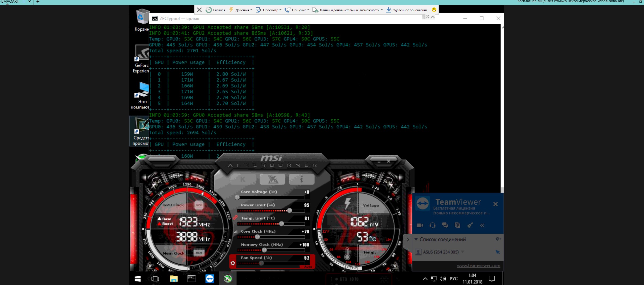Open Task View on the taskbar
Image resolution: width=644 pixels, height=285 pixels.
click(155, 279)
